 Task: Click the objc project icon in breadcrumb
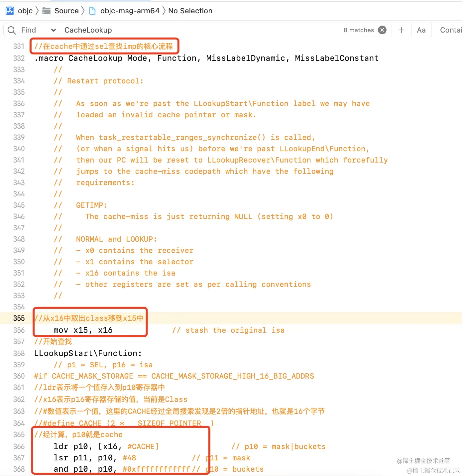click(10, 11)
